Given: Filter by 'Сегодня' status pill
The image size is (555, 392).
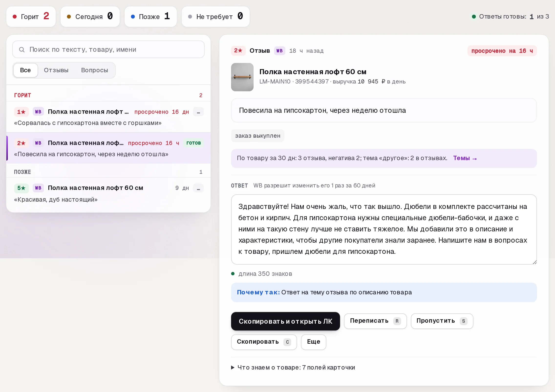Looking at the screenshot, I should (90, 17).
